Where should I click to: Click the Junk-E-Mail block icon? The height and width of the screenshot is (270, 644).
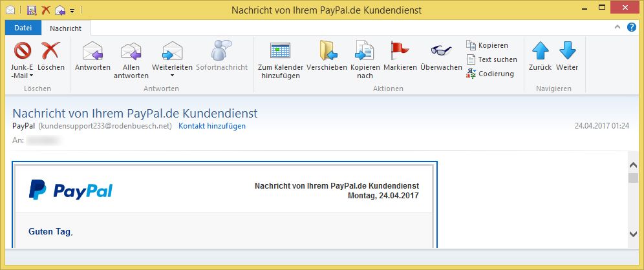click(23, 51)
